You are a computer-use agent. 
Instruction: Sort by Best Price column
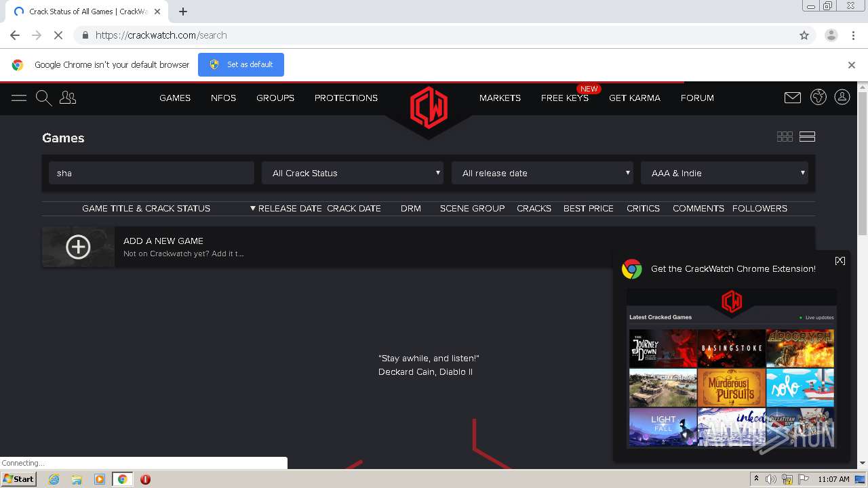click(589, 208)
